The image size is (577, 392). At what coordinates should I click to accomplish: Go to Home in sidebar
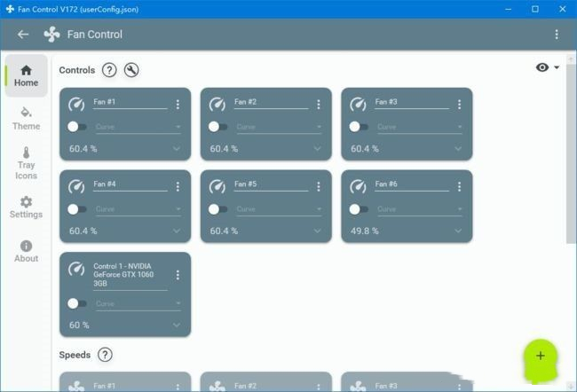[26, 75]
